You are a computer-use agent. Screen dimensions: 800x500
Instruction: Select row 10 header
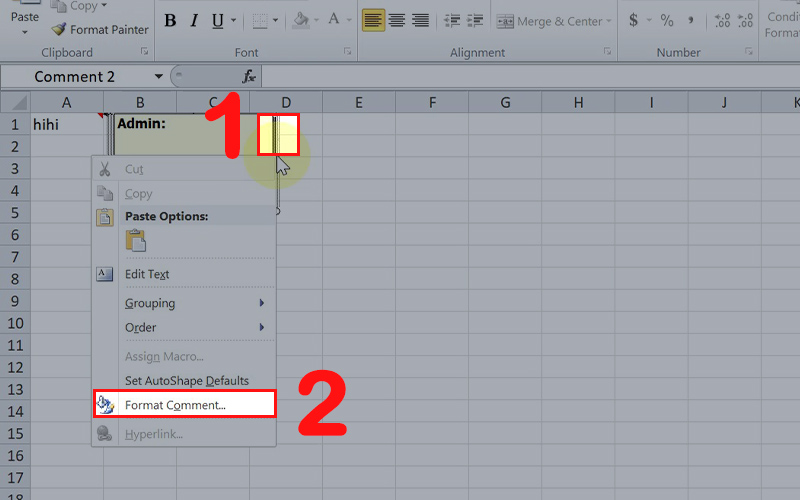point(15,323)
